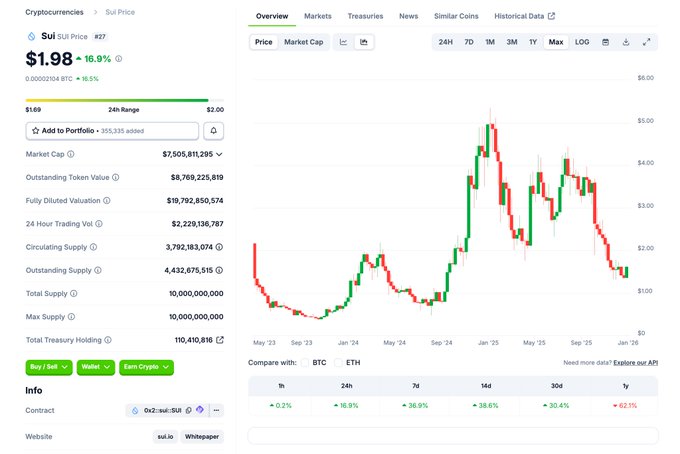Open the Earn Crypto dropdown
This screenshot has width=680, height=454.
click(146, 367)
